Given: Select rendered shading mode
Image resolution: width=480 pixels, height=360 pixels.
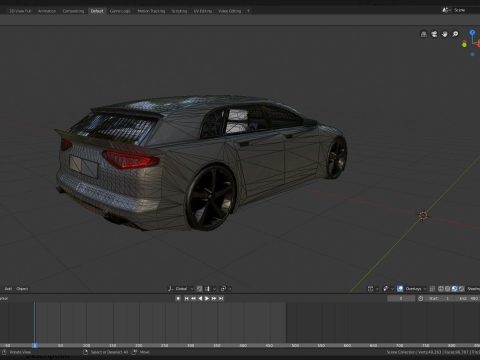Looking at the screenshot, I should tap(462, 289).
